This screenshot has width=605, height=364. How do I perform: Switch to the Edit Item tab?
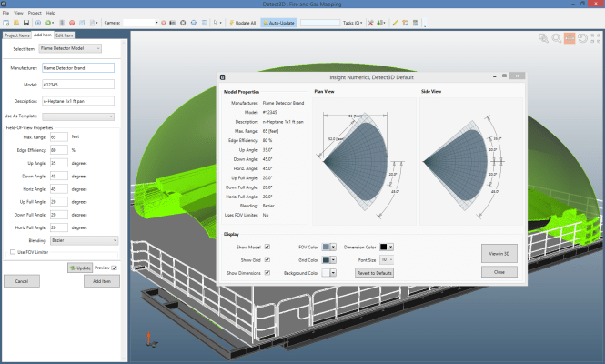tap(65, 34)
